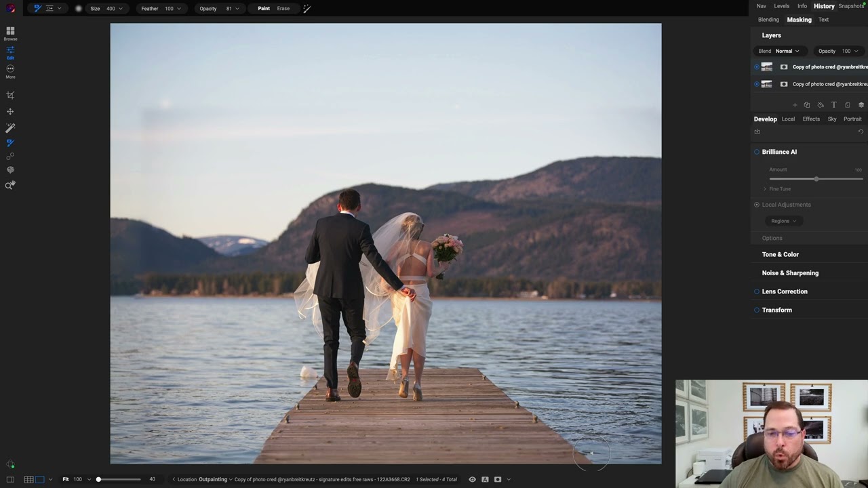Toggle the preview eye icon in bottom bar
Image resolution: width=868 pixels, height=488 pixels.
(473, 479)
